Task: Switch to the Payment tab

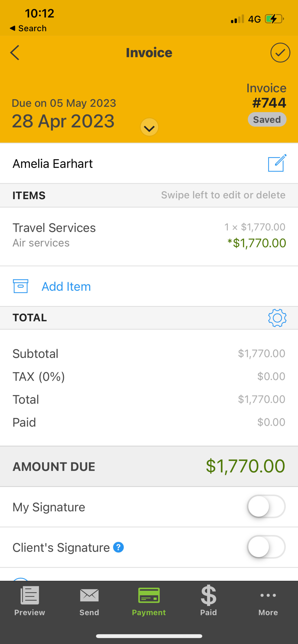Action: [149, 601]
